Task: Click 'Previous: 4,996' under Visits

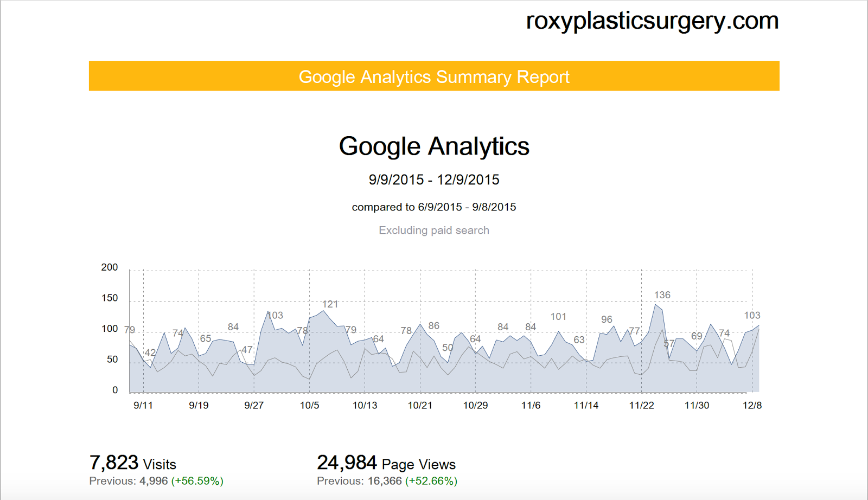Action: point(129,481)
